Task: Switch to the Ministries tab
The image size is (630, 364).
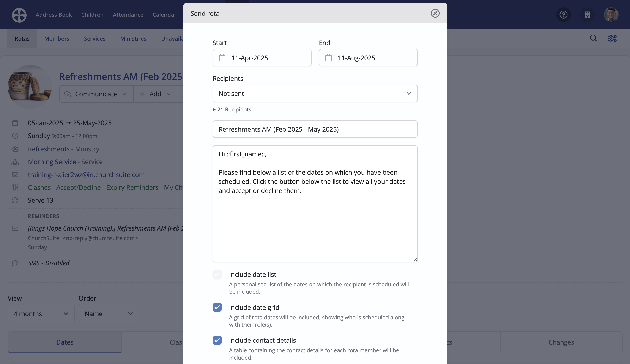Action: pyautogui.click(x=133, y=38)
